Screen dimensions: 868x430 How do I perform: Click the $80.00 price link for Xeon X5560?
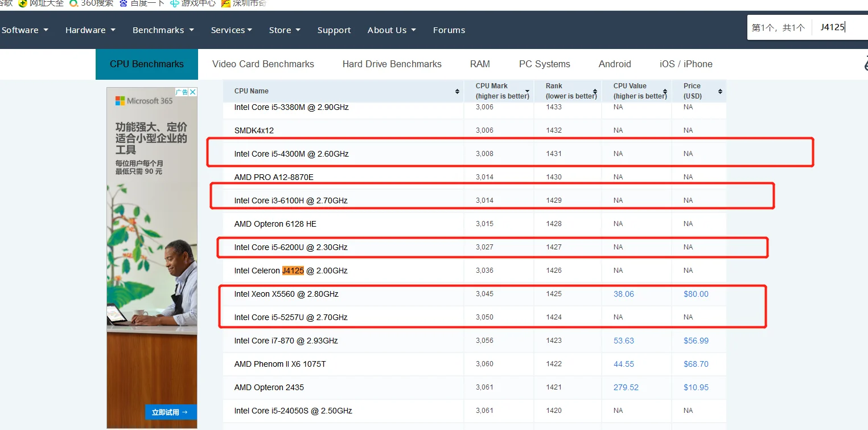coord(696,294)
